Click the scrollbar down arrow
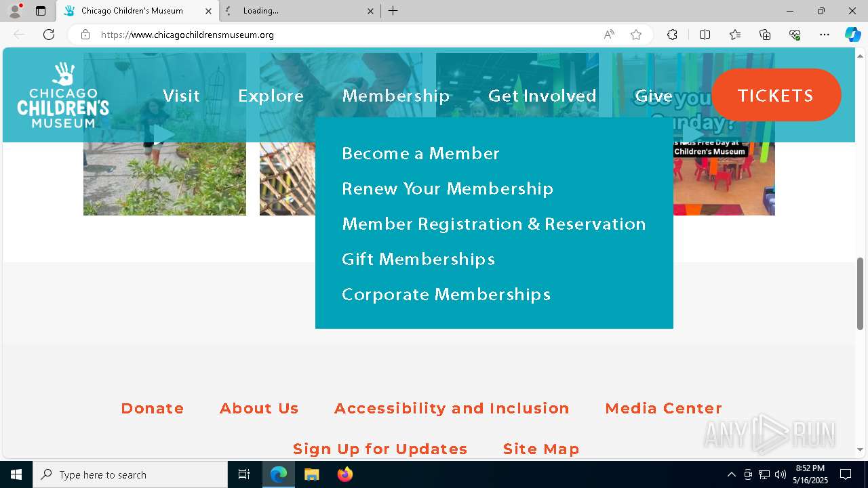 (x=861, y=449)
